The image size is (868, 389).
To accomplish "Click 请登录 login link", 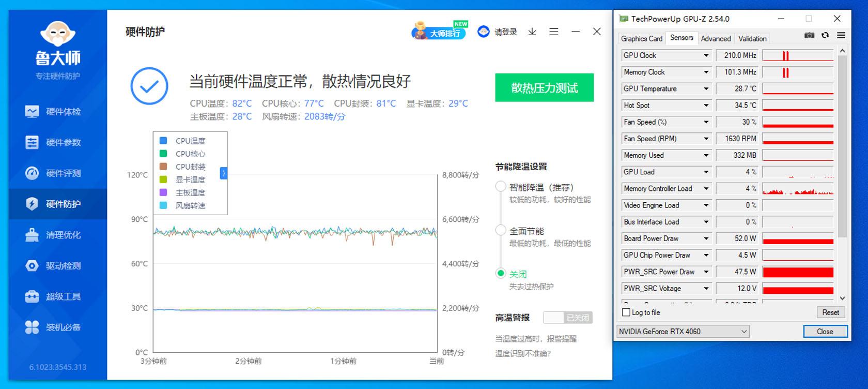I will point(505,32).
